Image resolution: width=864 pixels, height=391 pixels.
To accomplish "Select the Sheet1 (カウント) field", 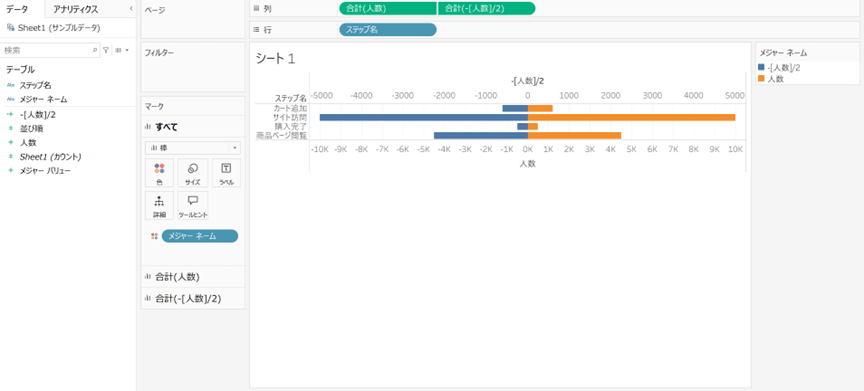I will (51, 157).
